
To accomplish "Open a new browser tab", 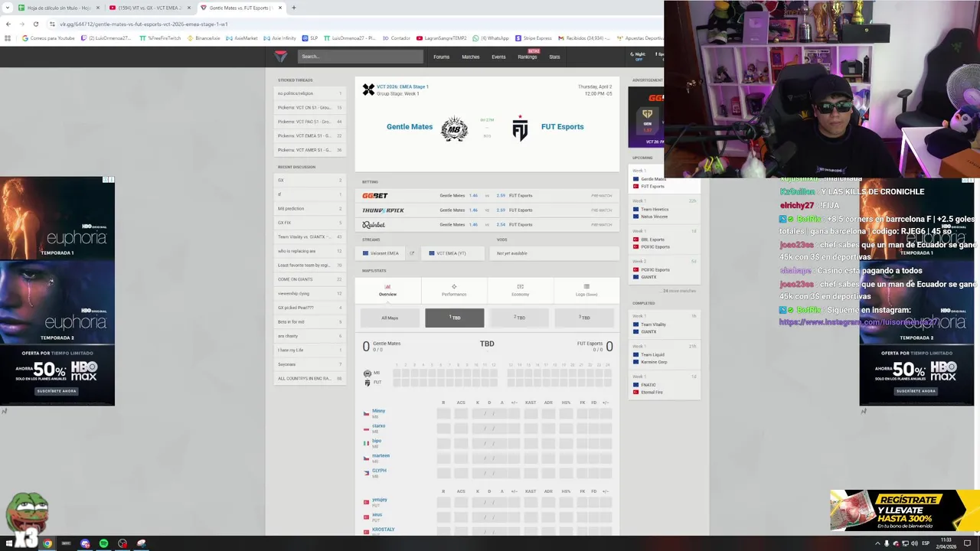I will [x=294, y=8].
